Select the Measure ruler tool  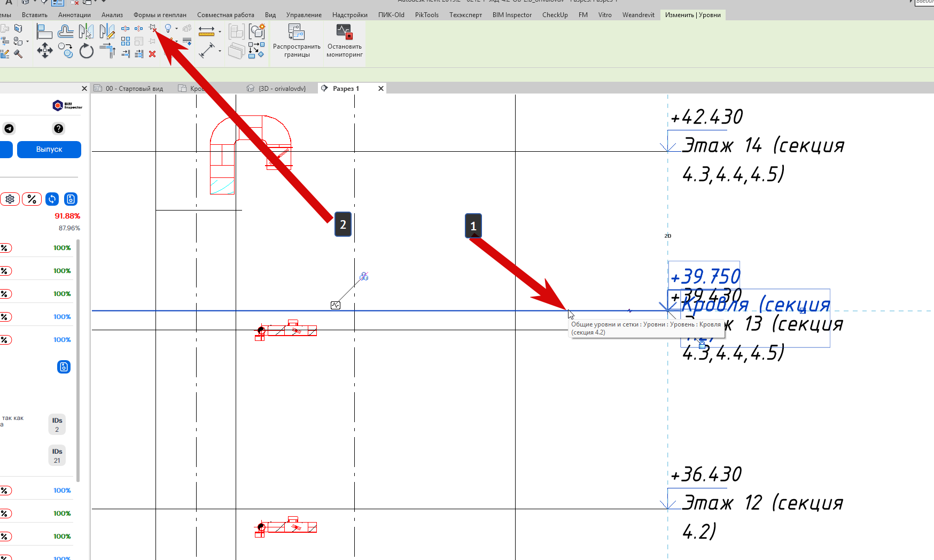pyautogui.click(x=206, y=32)
